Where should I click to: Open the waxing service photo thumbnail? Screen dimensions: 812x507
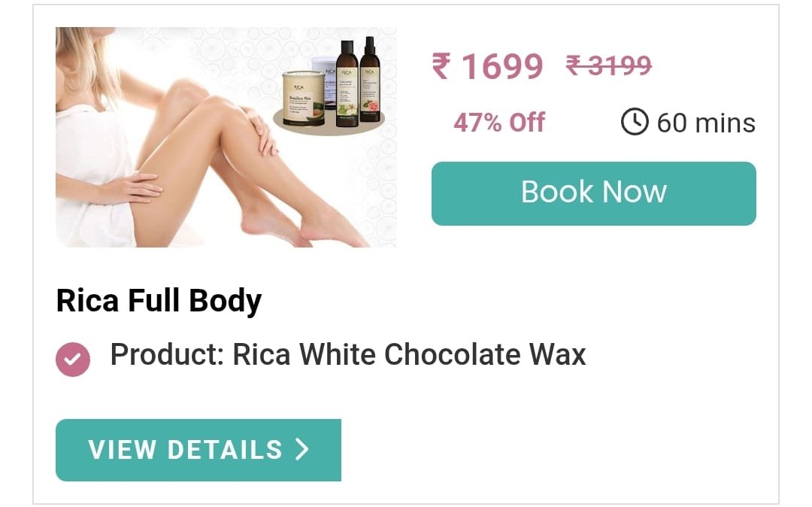coord(226,137)
